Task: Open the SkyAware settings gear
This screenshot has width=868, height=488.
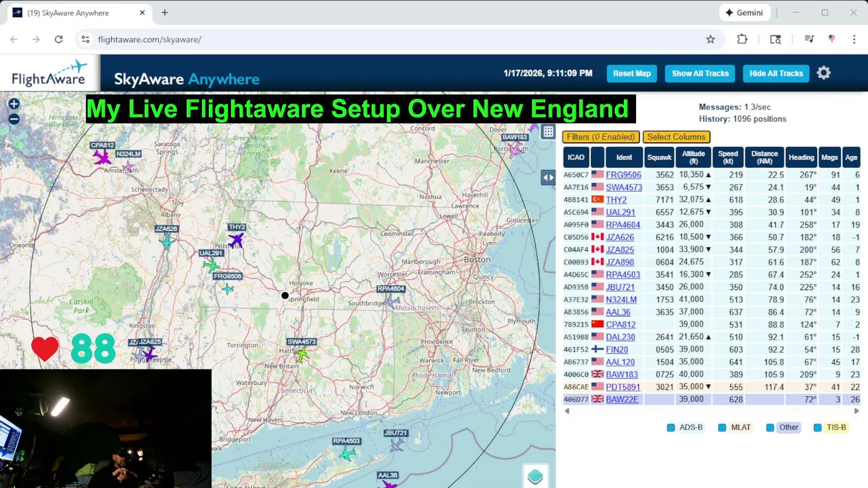Action: (823, 73)
